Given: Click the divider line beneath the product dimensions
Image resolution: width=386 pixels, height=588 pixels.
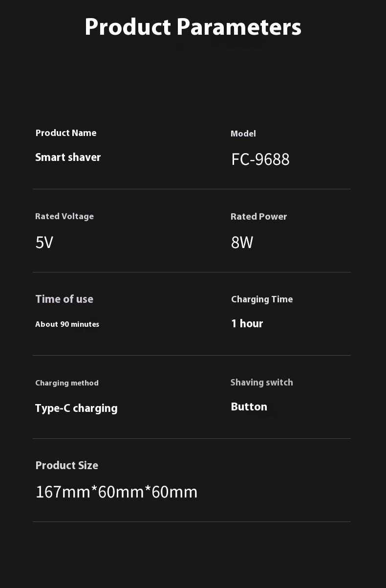Looking at the screenshot, I should tap(192, 522).
